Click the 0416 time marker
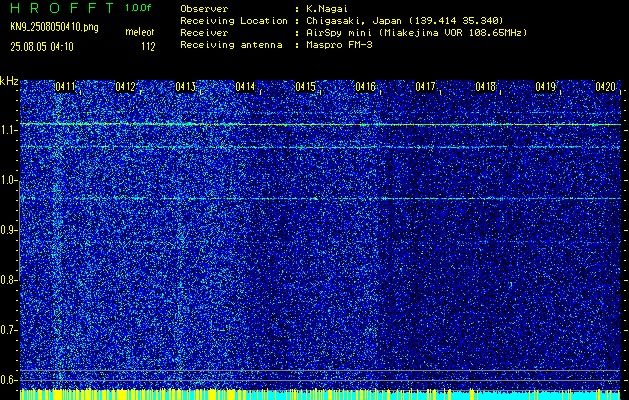The height and width of the screenshot is (400, 629). tap(365, 86)
